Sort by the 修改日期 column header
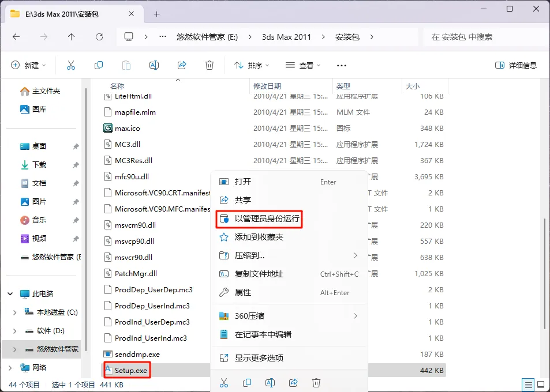Image resolution: width=550 pixels, height=392 pixels. 267,86
